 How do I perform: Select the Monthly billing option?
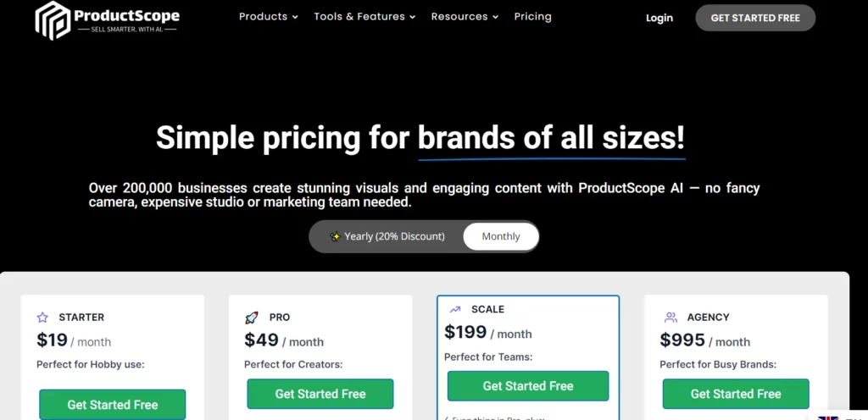(x=501, y=236)
